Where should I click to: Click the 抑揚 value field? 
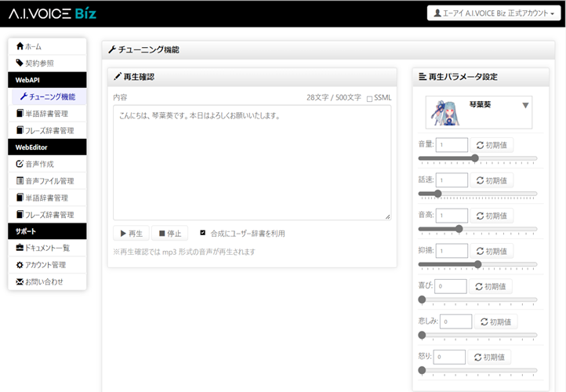click(452, 251)
